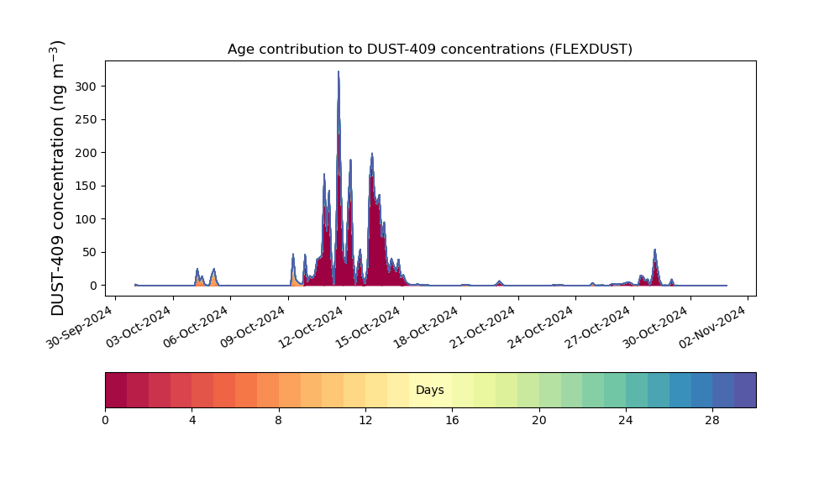Click the 21-Oct-2024 x-axis date label

tap(483, 327)
